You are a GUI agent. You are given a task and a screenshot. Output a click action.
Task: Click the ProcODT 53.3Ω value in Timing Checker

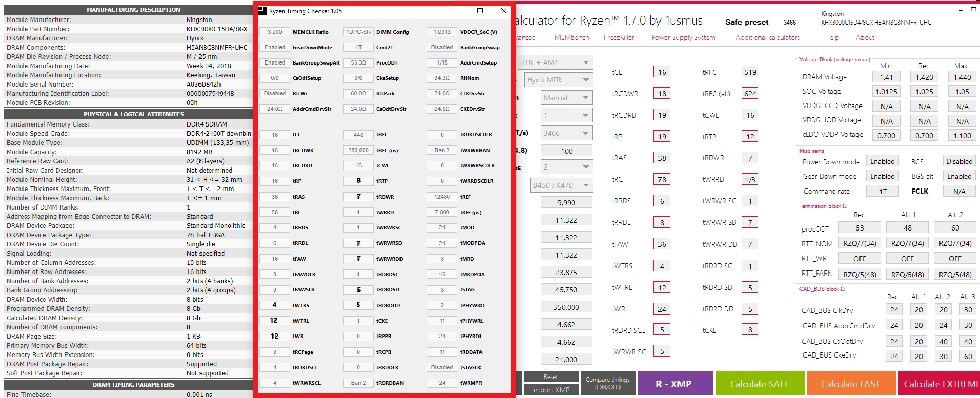pyautogui.click(x=358, y=62)
